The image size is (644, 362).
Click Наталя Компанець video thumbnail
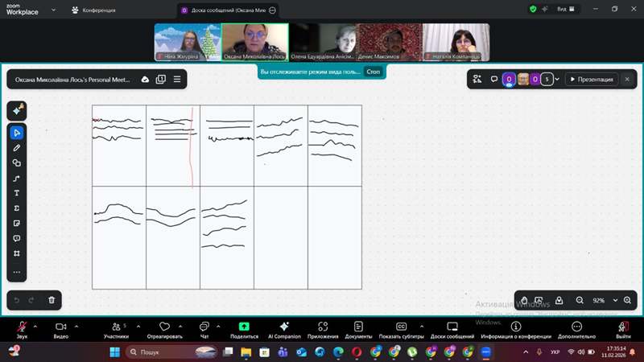coord(456,42)
